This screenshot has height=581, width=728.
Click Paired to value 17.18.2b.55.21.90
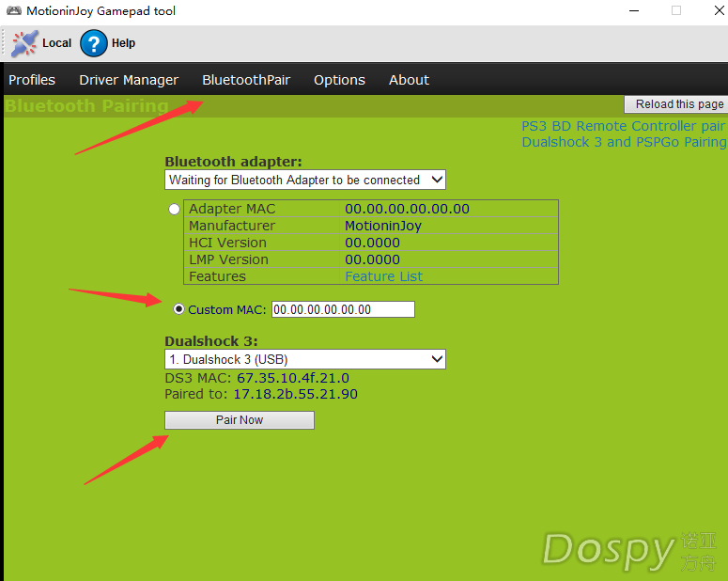point(295,394)
